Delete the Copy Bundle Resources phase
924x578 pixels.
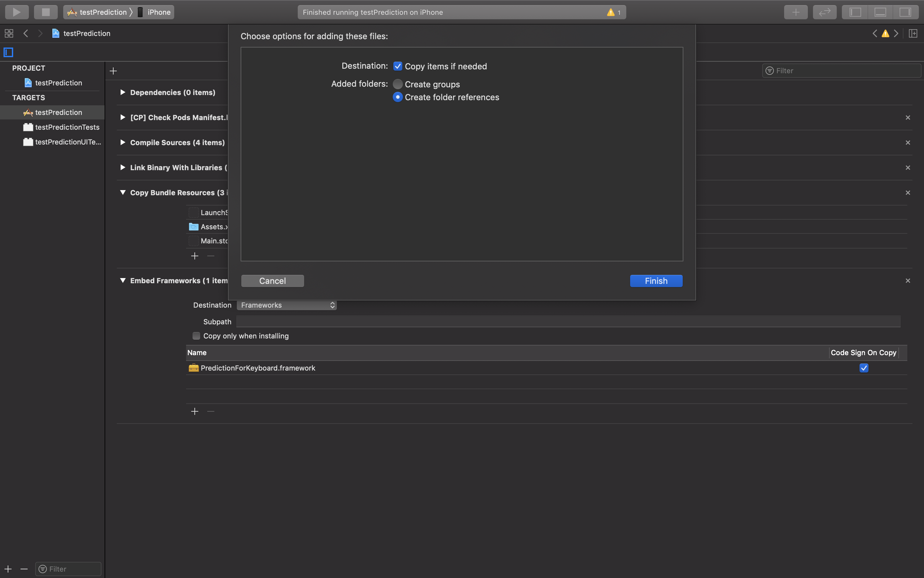tap(908, 193)
